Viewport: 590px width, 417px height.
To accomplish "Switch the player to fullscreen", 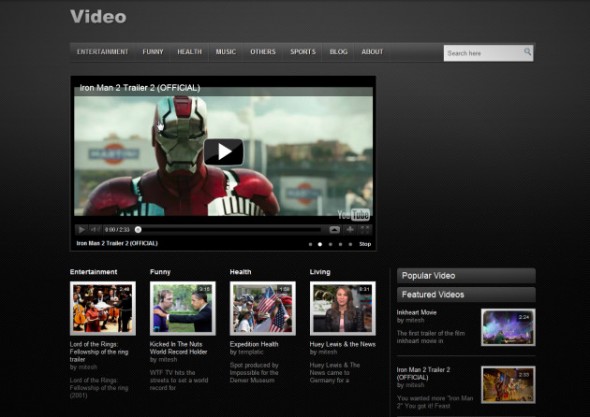I will [365, 229].
